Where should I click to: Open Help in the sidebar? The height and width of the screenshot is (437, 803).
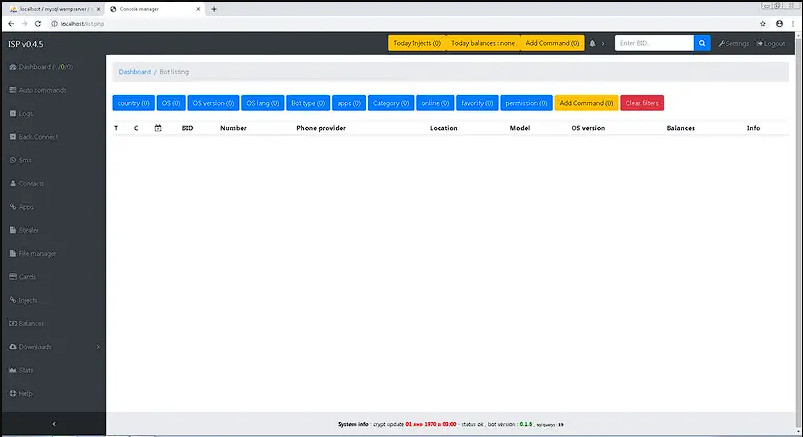(20, 393)
